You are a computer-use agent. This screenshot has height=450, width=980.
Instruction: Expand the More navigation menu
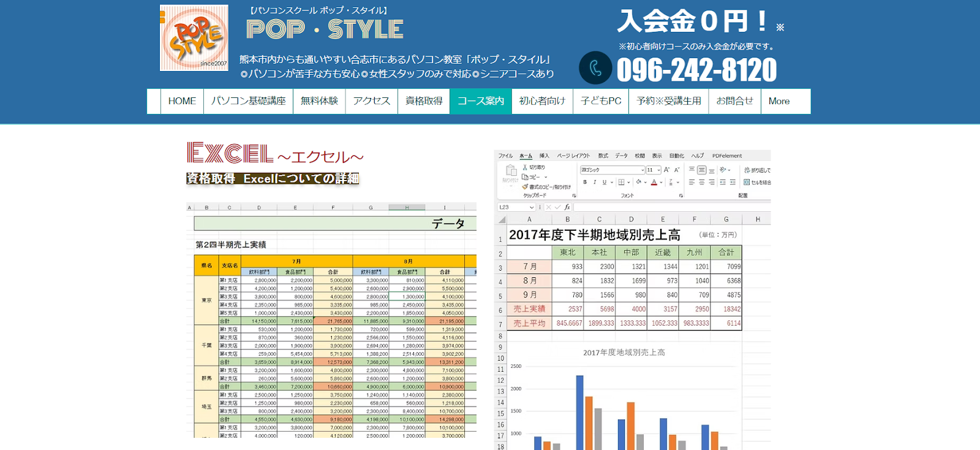779,101
